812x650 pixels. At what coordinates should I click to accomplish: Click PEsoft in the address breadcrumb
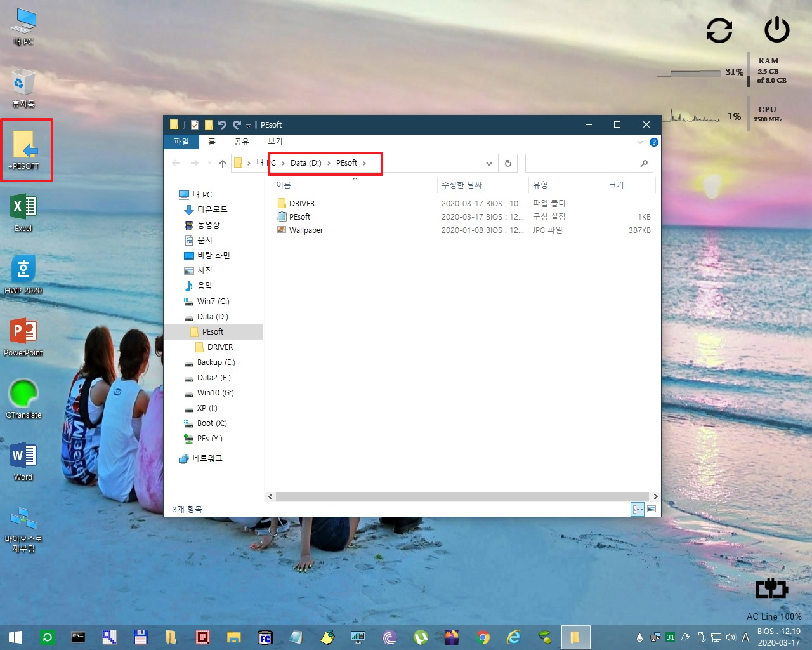tap(346, 163)
